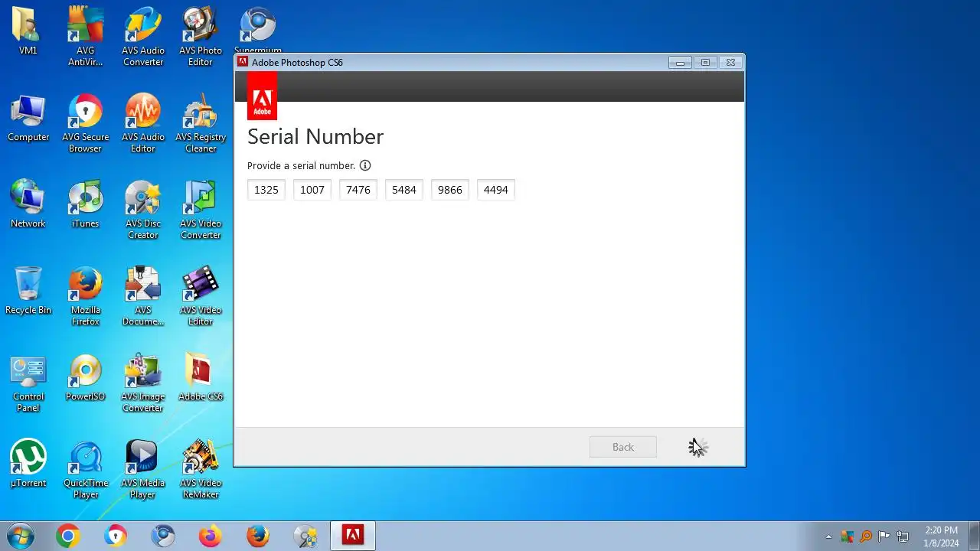Select the PowerISO desktop shortcut
Viewport: 980px width, 551px height.
coord(86,377)
